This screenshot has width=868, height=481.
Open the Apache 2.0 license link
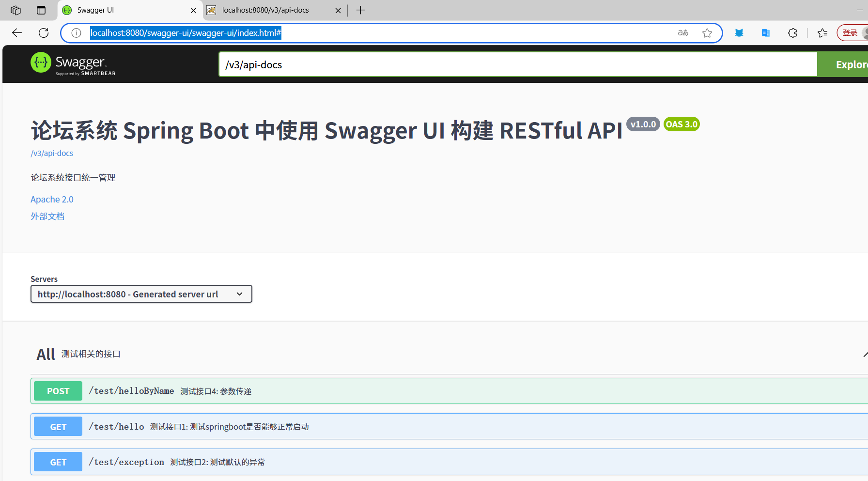tap(52, 200)
